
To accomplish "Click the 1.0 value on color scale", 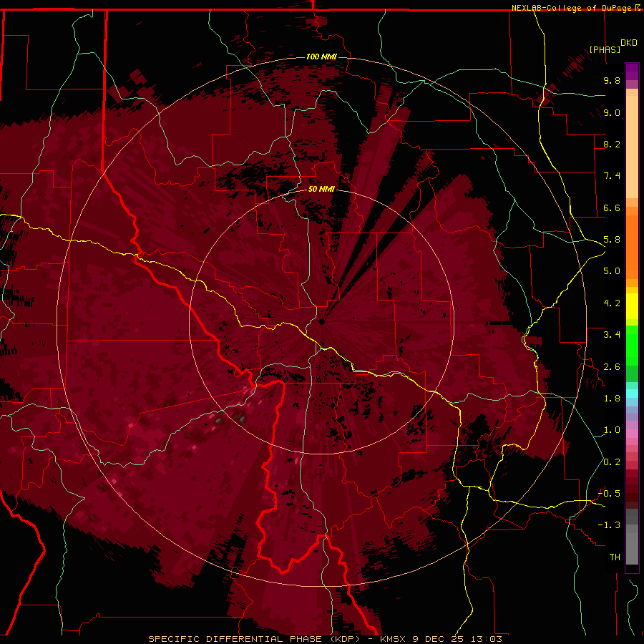I will pyautogui.click(x=612, y=430).
